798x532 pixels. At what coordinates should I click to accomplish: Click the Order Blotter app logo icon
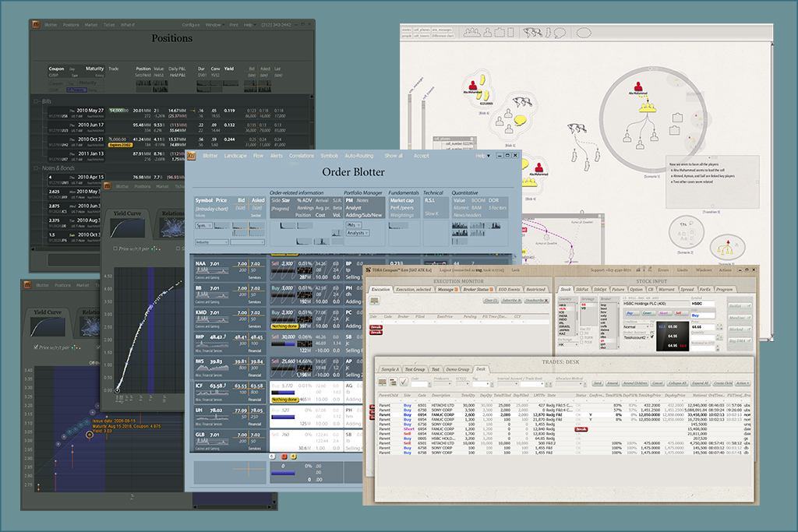pos(192,156)
